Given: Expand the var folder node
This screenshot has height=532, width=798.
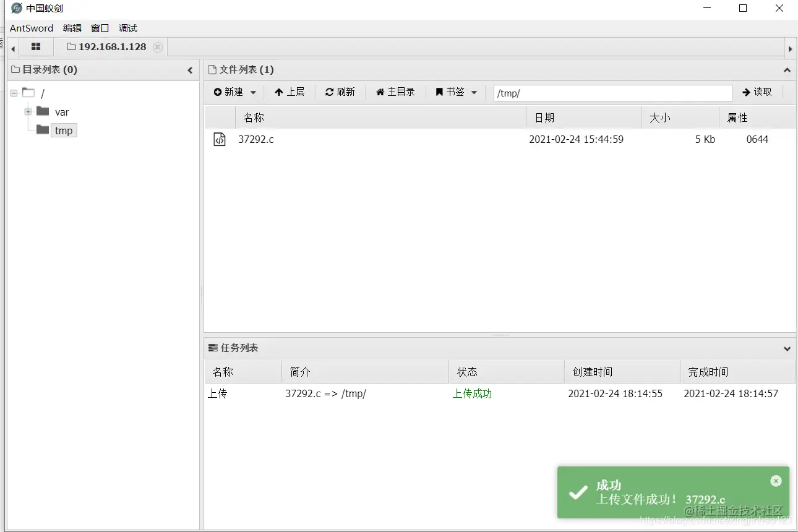Looking at the screenshot, I should (28, 111).
